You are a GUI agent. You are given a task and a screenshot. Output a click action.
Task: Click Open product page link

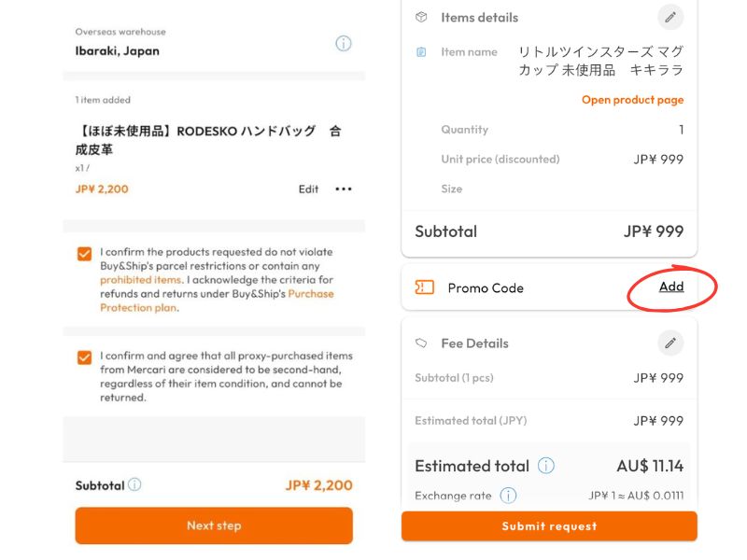[632, 100]
